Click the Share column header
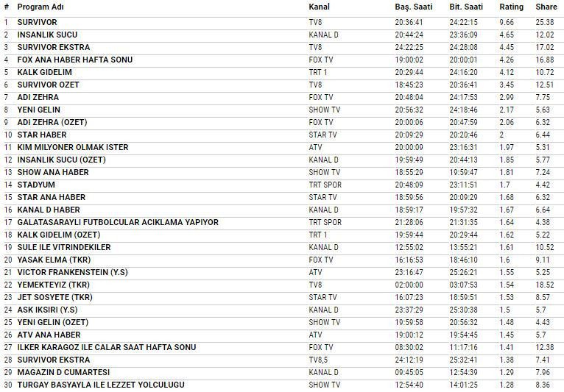The width and height of the screenshot is (564, 392). 546,7
